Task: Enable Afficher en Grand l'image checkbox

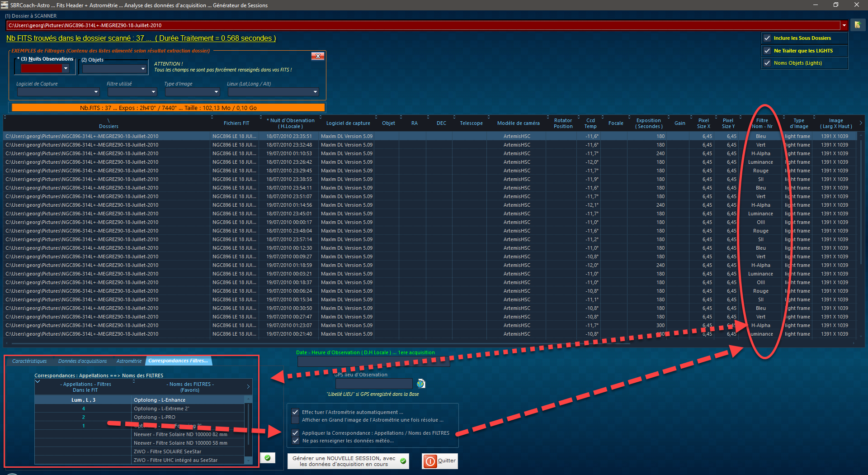Action: 295,420
